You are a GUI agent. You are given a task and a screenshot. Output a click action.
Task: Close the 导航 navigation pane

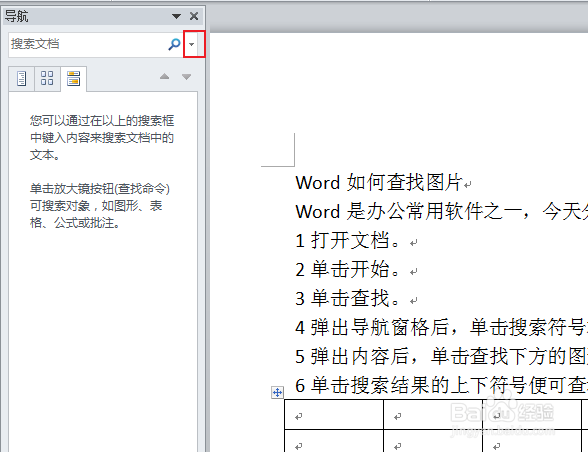pyautogui.click(x=194, y=16)
